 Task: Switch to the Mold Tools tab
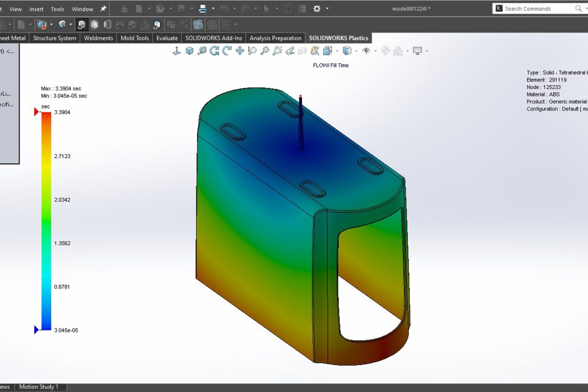point(134,38)
